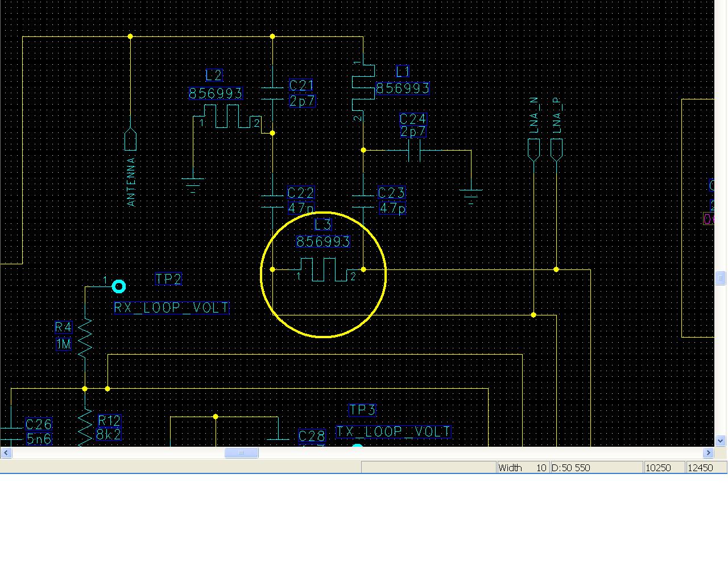Screen dimensions: 728x582
Task: Select the 2p7 value of C24
Action: (x=413, y=132)
